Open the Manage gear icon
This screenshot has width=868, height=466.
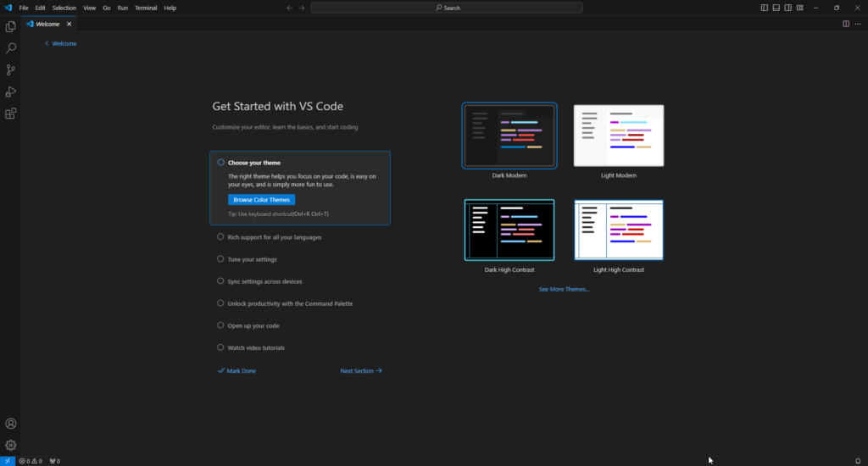10,445
